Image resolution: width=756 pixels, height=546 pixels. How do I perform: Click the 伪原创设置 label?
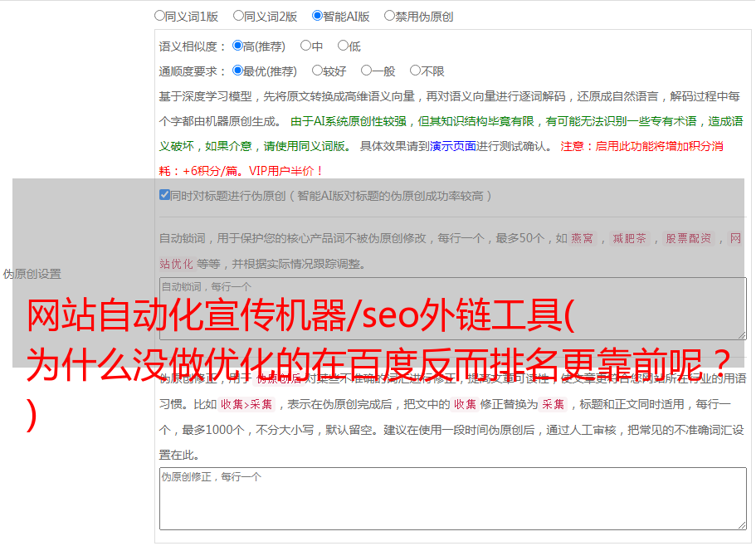coord(32,274)
